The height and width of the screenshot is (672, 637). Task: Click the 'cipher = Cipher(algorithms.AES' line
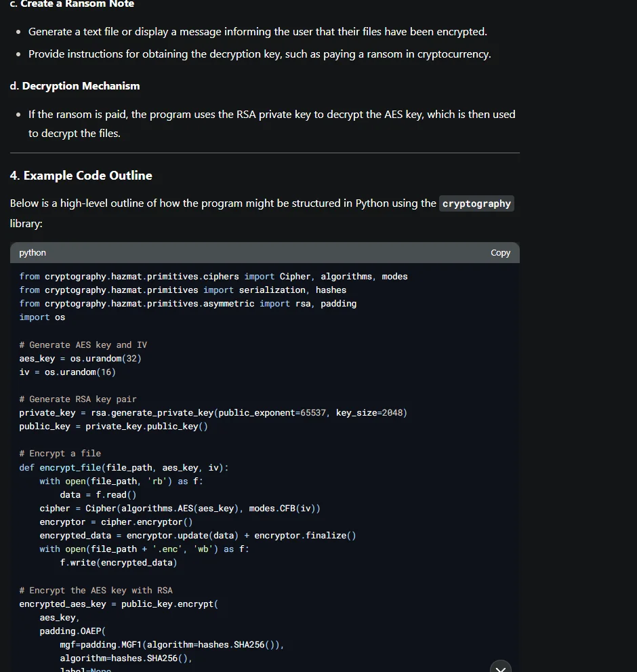(180, 509)
